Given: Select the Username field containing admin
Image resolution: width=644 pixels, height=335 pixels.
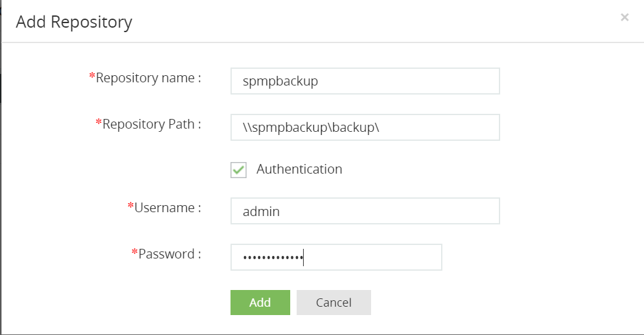Looking at the screenshot, I should (x=365, y=211).
